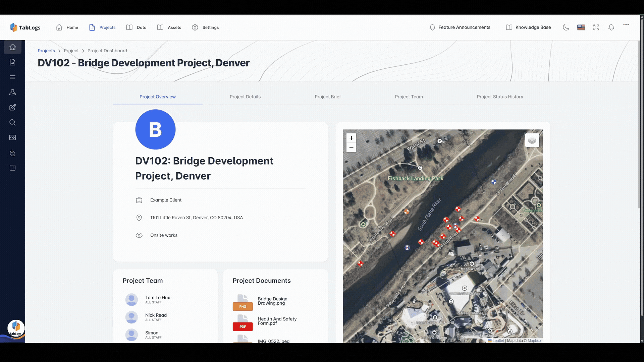Viewport: 644px width, 362px height.
Task: Open the sidebar lab flask icon
Action: pos(12,92)
